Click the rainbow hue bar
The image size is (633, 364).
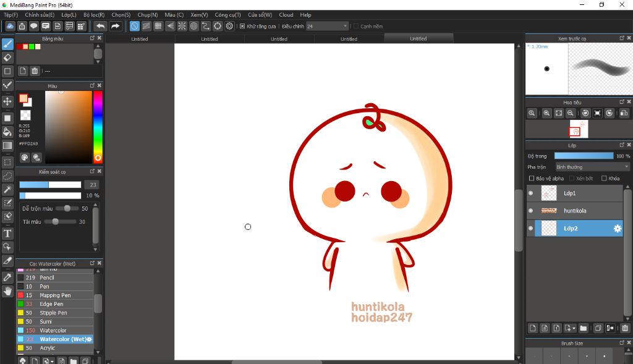click(98, 127)
